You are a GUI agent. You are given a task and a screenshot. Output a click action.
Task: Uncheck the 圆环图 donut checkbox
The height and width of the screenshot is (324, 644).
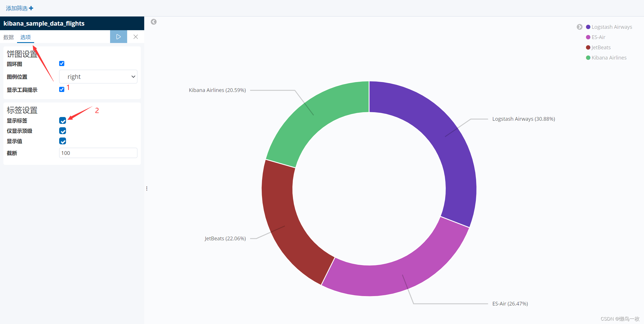tap(62, 63)
